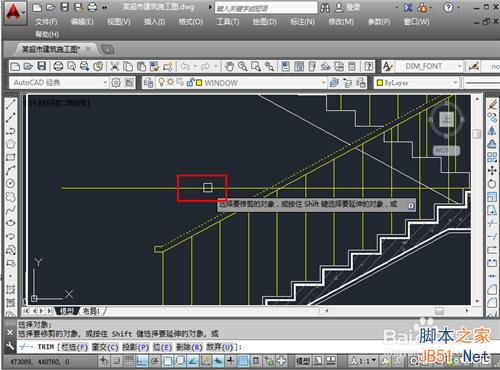Screen dimensions: 500x370
Task: Open the AutoCAD 经典 workspace dropdown
Action: [x=105, y=82]
